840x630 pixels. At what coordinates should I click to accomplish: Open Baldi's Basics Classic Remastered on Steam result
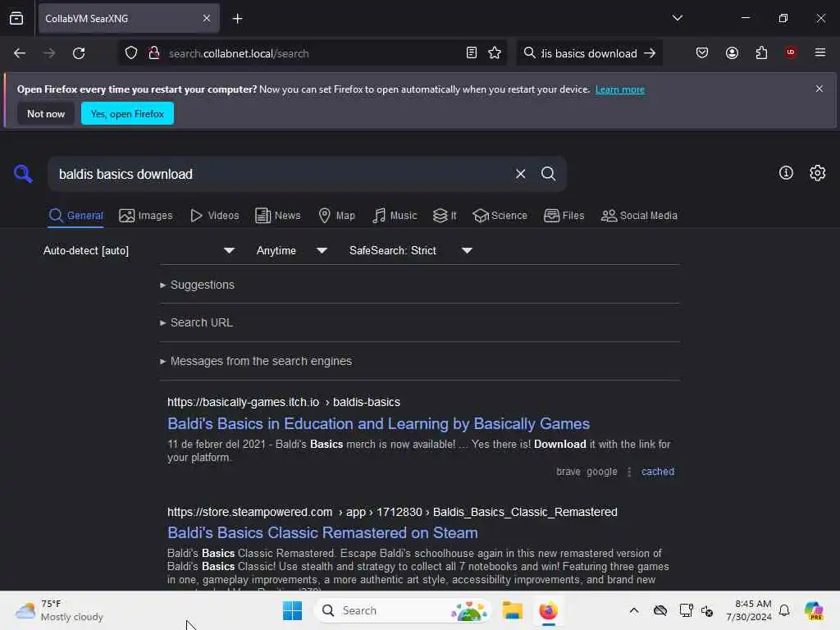coord(322,533)
